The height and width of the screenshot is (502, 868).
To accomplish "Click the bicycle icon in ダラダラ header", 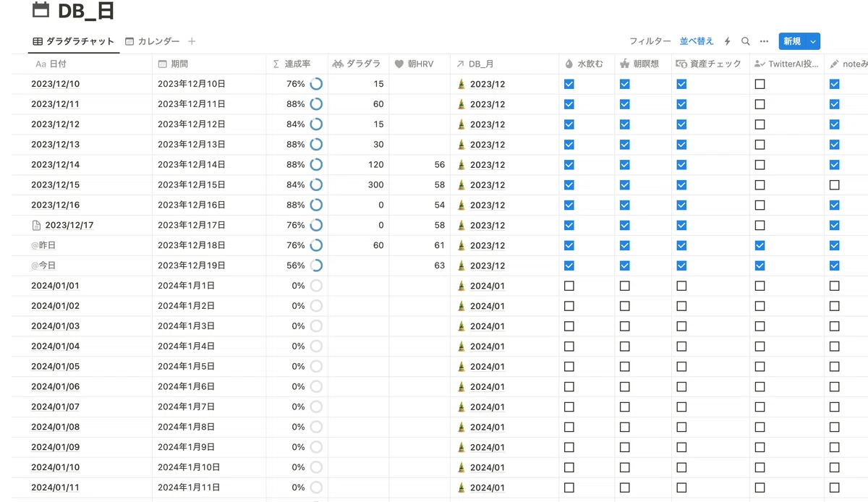I will click(338, 64).
